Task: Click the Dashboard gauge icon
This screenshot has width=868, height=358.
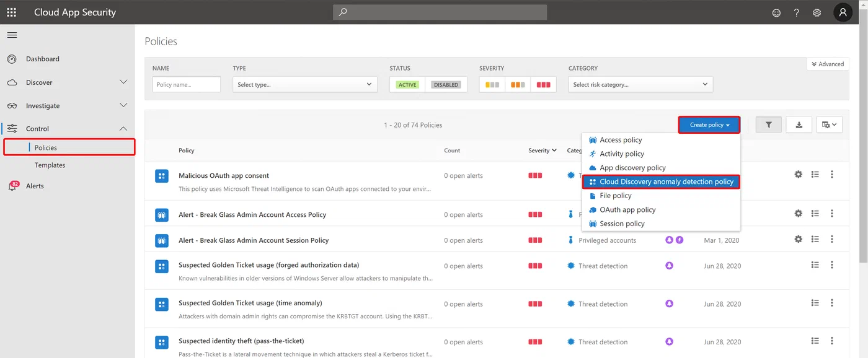Action: point(12,59)
